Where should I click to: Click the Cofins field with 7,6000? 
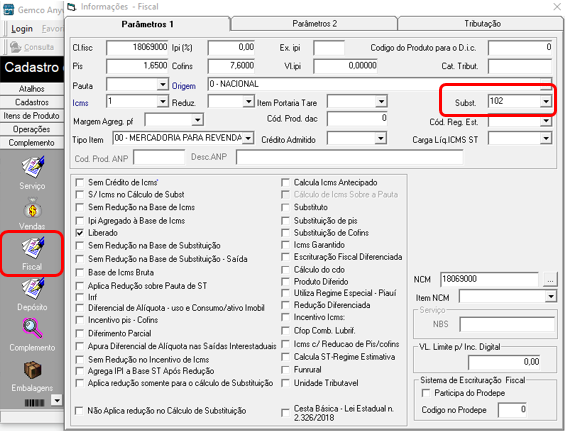coord(231,66)
